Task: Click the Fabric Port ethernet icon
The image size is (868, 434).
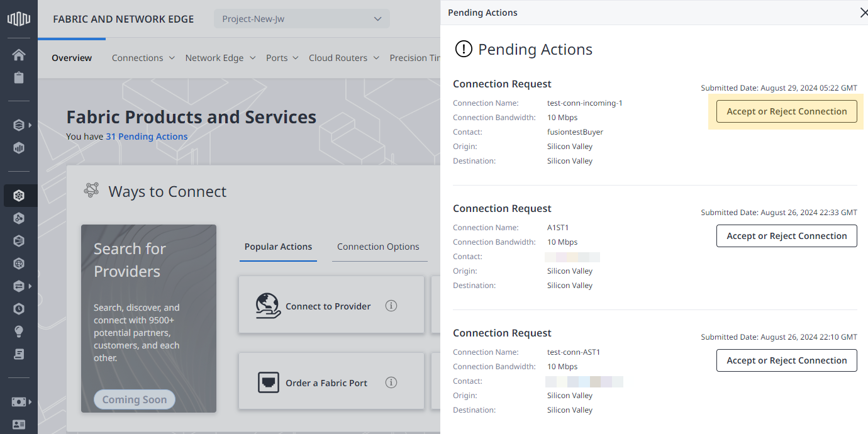Action: (269, 382)
